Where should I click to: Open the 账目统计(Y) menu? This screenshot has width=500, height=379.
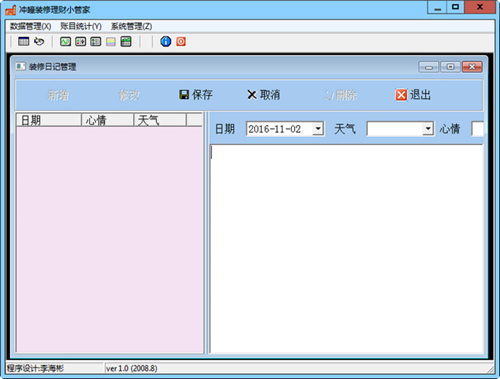pos(81,26)
